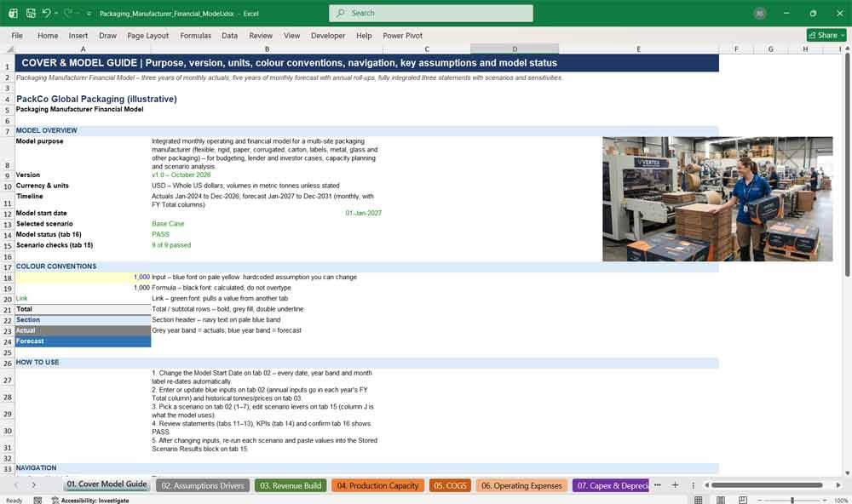
Task: Click the sheet tabs ellipsis for more sheets
Action: pyautogui.click(x=658, y=485)
